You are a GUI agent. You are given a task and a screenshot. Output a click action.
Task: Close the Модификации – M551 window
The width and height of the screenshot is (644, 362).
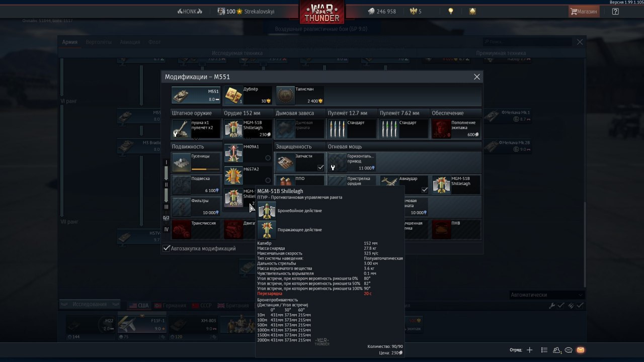(477, 77)
